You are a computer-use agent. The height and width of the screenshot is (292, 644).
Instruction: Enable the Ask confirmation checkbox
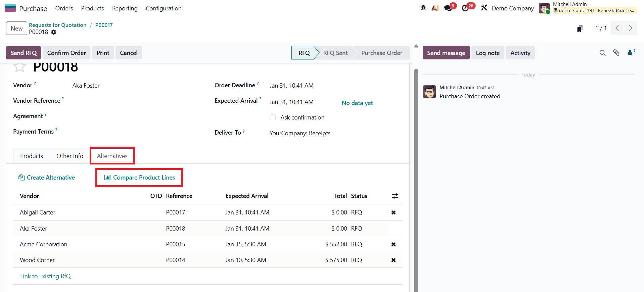tap(273, 117)
